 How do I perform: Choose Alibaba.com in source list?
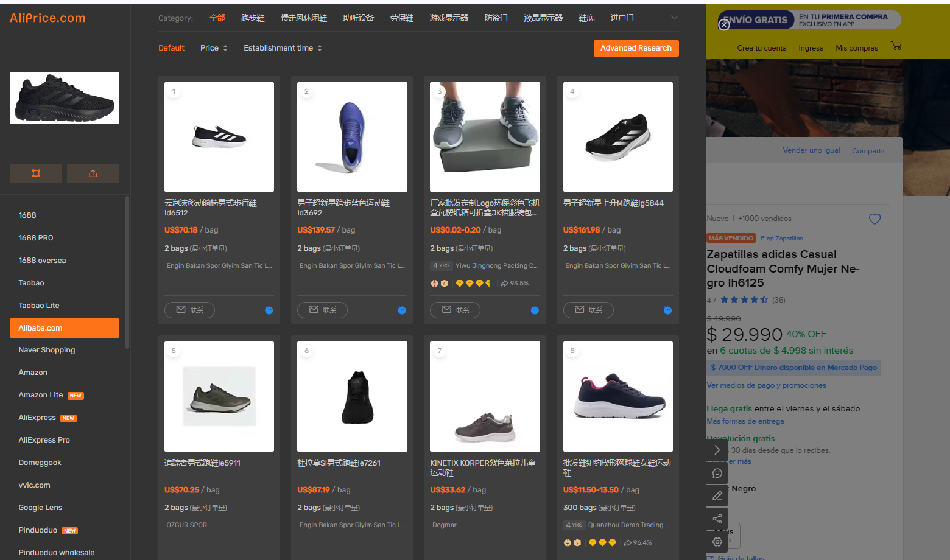tap(65, 328)
